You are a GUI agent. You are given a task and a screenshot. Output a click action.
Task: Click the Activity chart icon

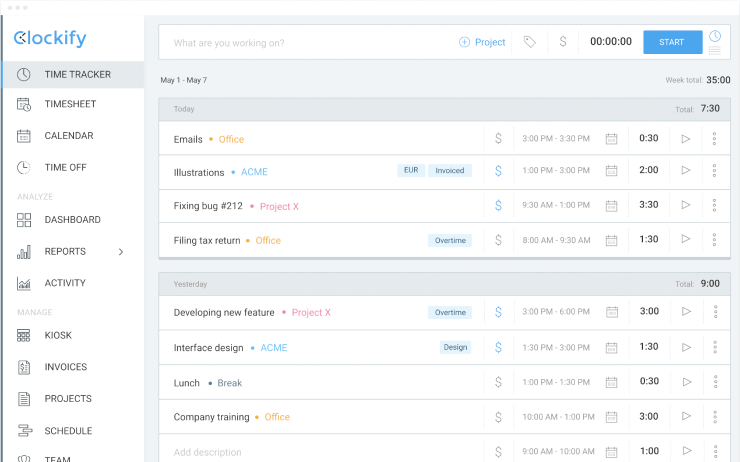pos(24,283)
